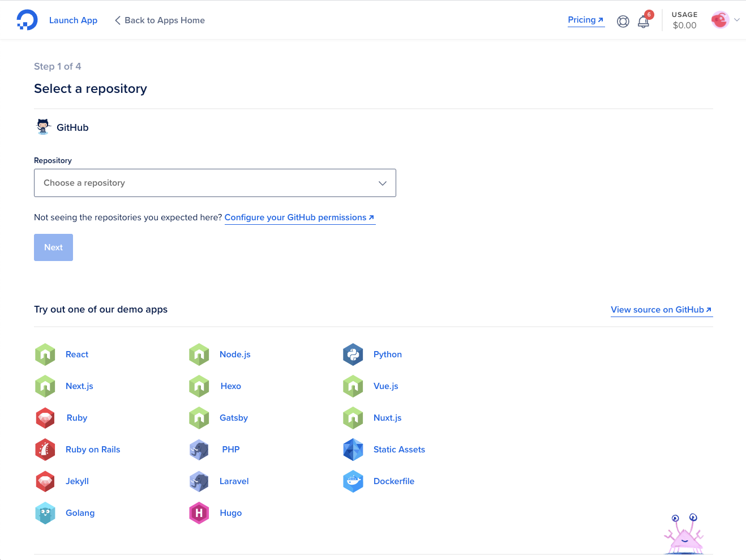Click the Hexo demo icon
746x560 pixels.
tap(199, 386)
